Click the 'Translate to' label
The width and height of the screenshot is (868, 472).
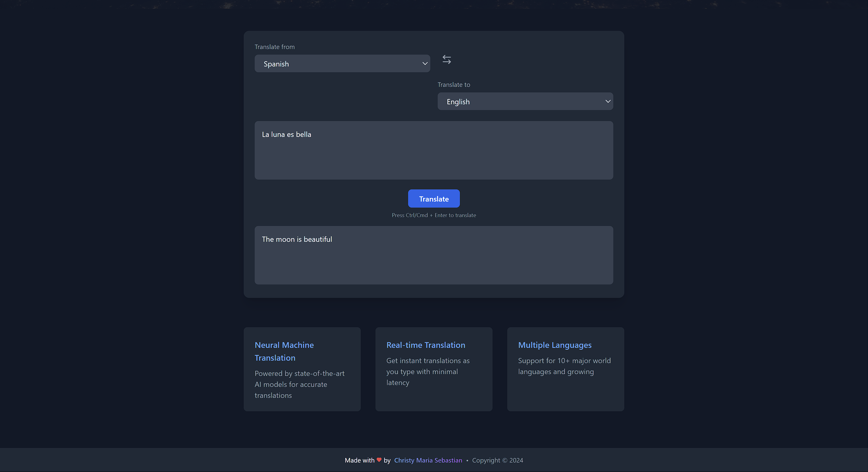pos(454,84)
